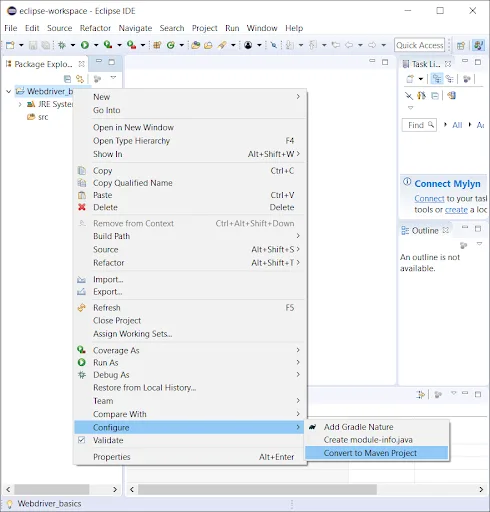Click the Gradle elephant icon in submenu
This screenshot has height=512, width=490.
[x=312, y=427]
